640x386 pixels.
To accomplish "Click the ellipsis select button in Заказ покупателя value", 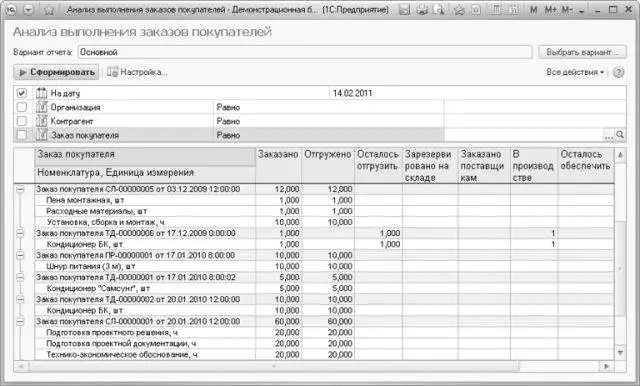I will click(609, 135).
